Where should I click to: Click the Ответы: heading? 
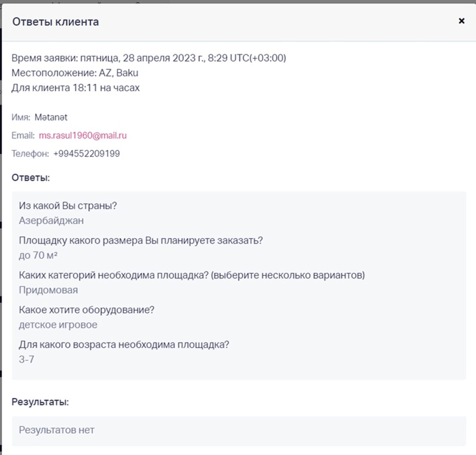coord(31,177)
